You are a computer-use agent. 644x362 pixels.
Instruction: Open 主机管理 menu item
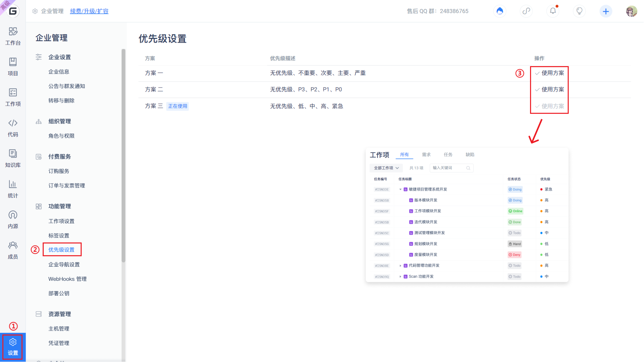pyautogui.click(x=59, y=329)
